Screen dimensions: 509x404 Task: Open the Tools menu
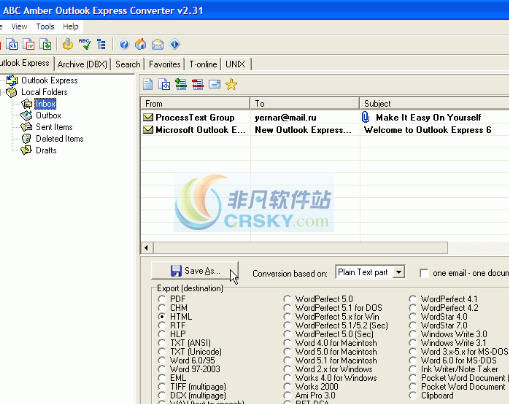click(x=45, y=27)
